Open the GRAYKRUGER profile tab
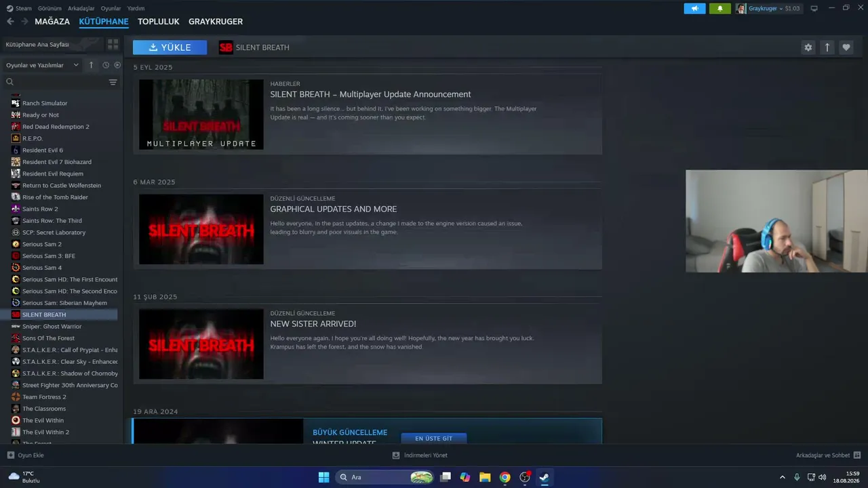This screenshot has height=488, width=868. click(216, 22)
